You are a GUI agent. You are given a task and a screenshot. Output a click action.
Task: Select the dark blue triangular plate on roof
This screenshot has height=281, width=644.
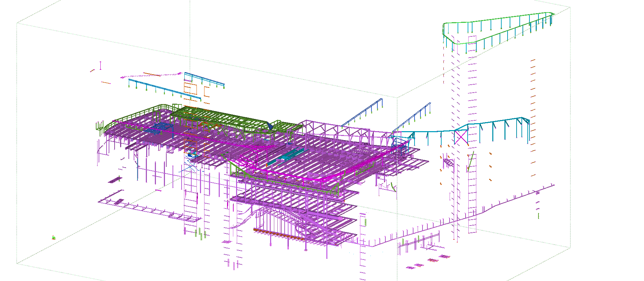(x=269, y=126)
